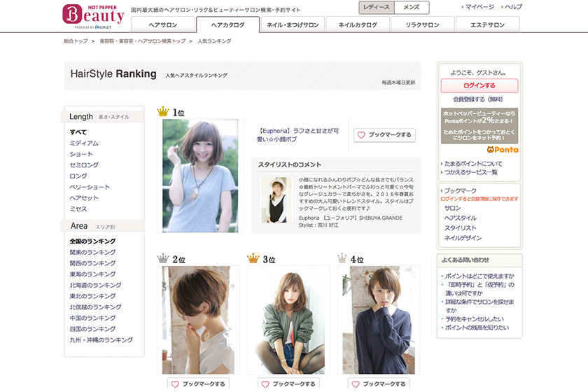The height and width of the screenshot is (392, 588).
Task: Select 北信越のランキング area
Action: point(95,307)
